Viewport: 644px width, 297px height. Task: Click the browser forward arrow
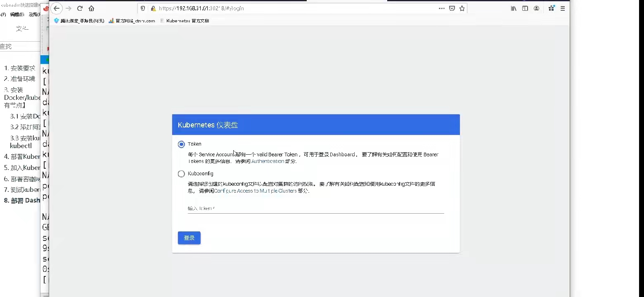pos(69,8)
